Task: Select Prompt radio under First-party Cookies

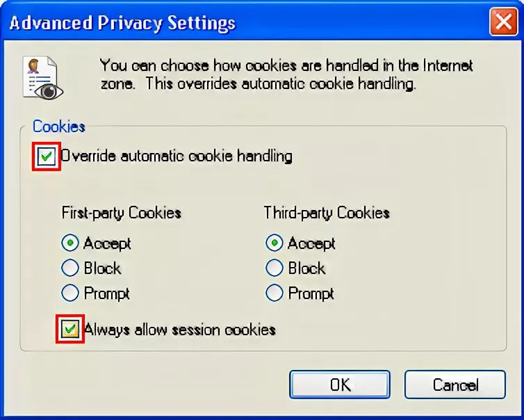Action: (70, 293)
